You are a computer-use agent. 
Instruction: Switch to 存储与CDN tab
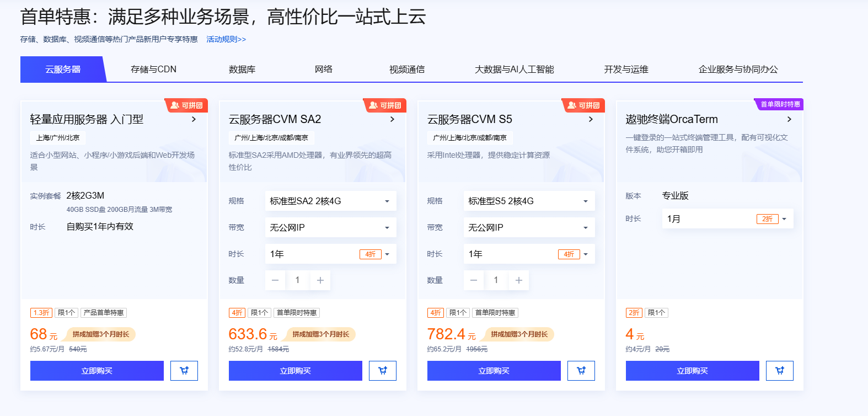[x=153, y=69]
